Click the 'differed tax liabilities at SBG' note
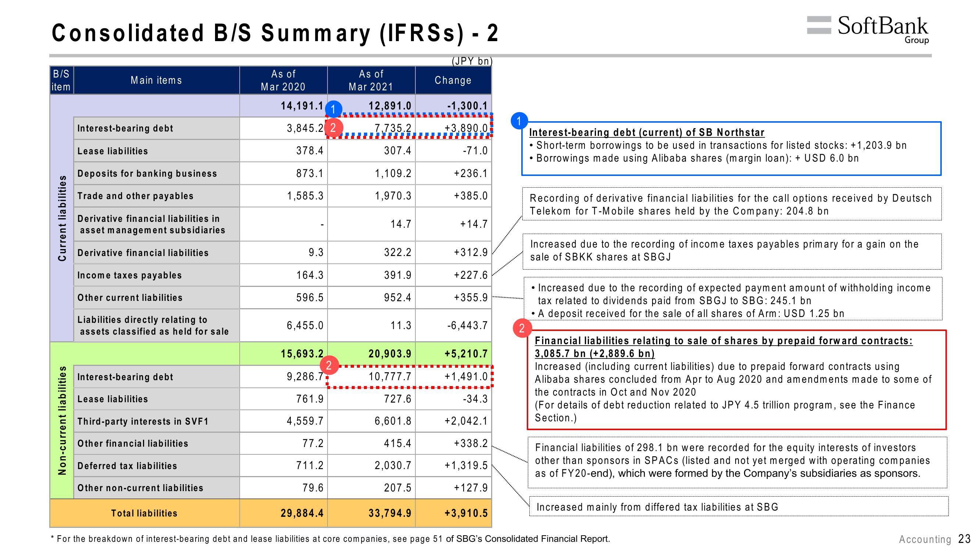 point(738,507)
